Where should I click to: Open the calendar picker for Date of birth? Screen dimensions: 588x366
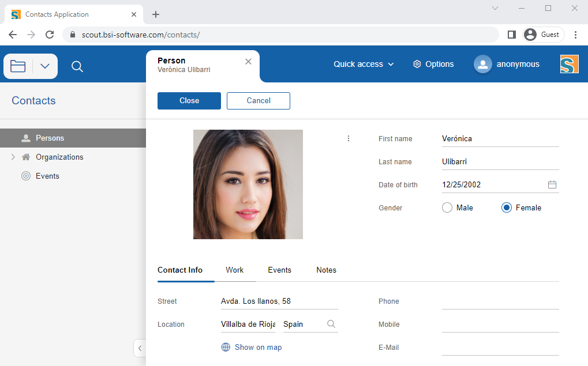pyautogui.click(x=552, y=184)
